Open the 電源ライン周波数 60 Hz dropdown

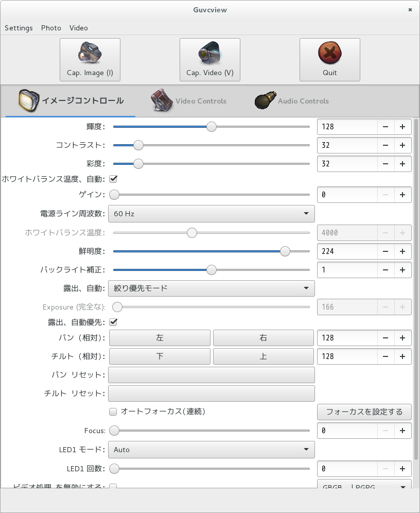(211, 213)
